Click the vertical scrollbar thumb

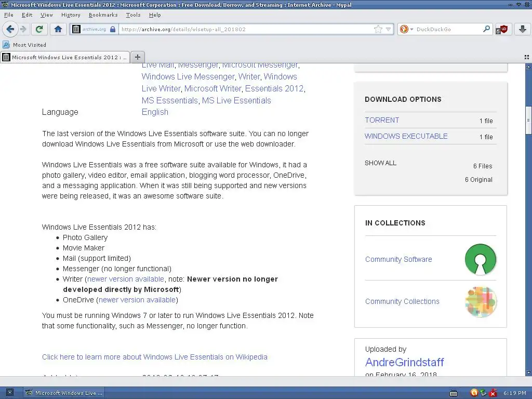tap(528, 120)
